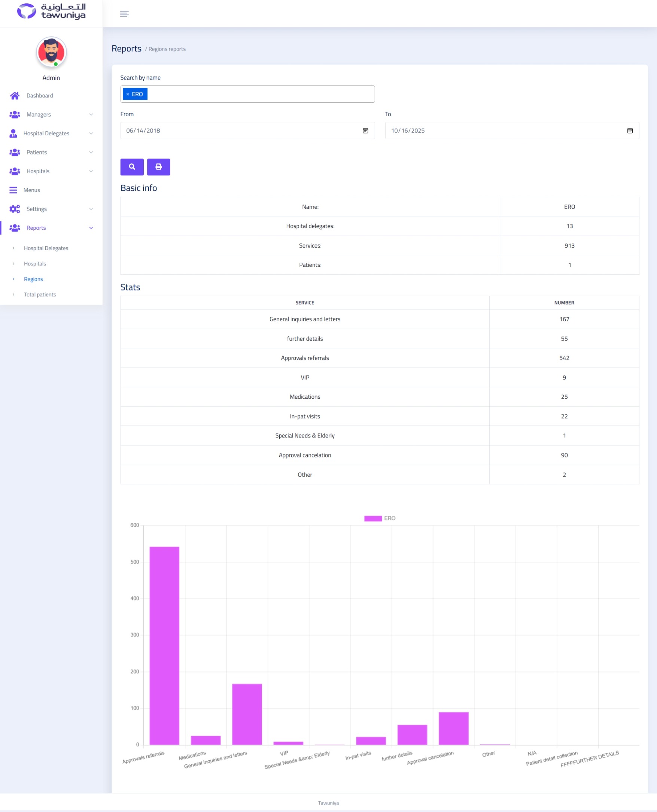Screen dimensions: 657x812
Task: Open the Menus sidebar item
Action: tap(31, 190)
